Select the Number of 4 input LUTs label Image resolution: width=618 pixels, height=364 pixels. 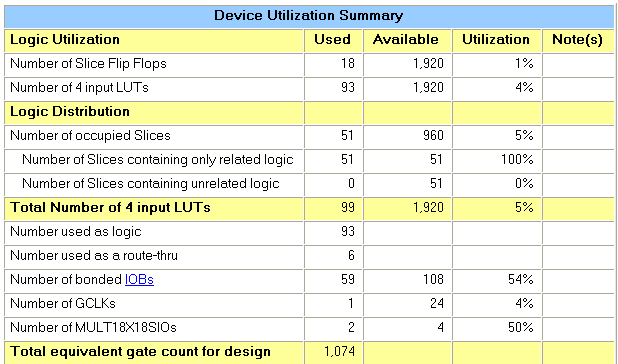pyautogui.click(x=79, y=87)
